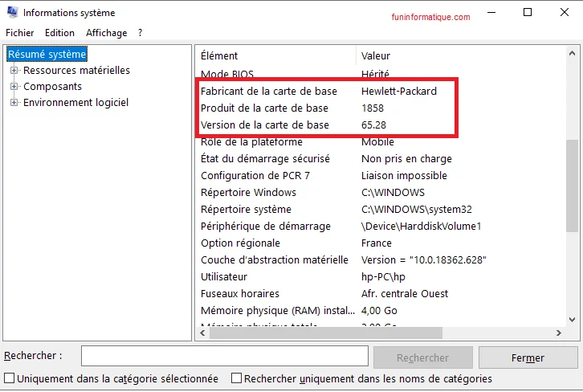Select the France value
583x392 pixels.
[377, 243]
